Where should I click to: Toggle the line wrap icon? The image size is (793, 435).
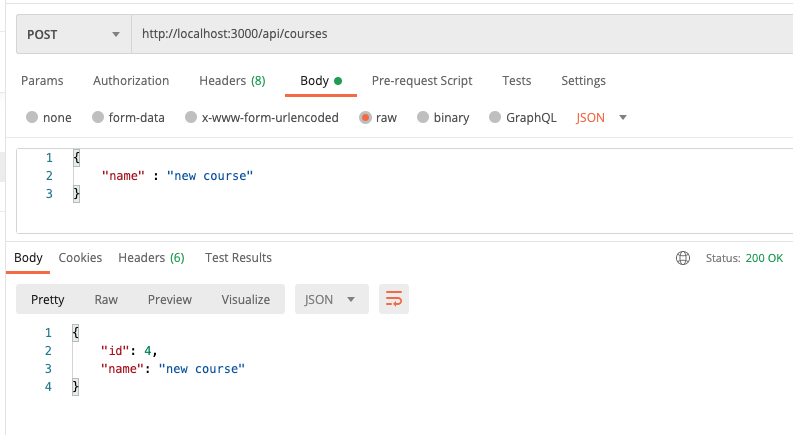(394, 299)
